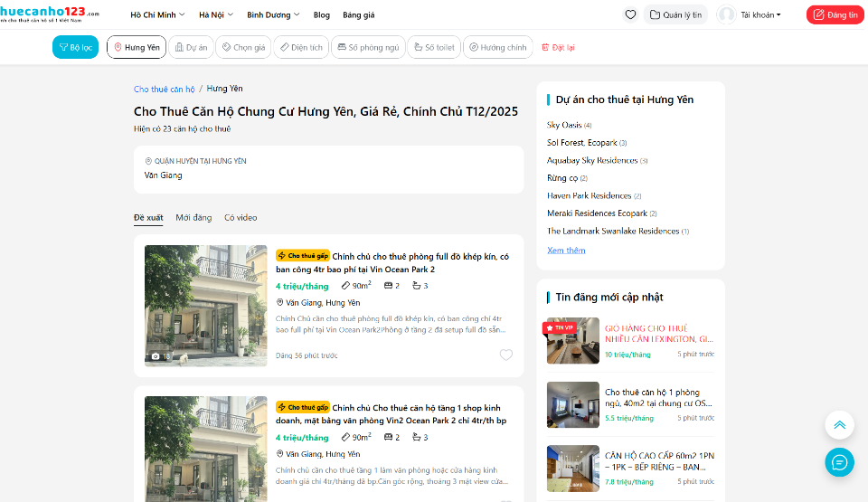Screen dimensions: 868x502
Task: Open Cho thuê căn hộ 1 phòng ngủ 40m2 listing
Action: click(x=659, y=397)
